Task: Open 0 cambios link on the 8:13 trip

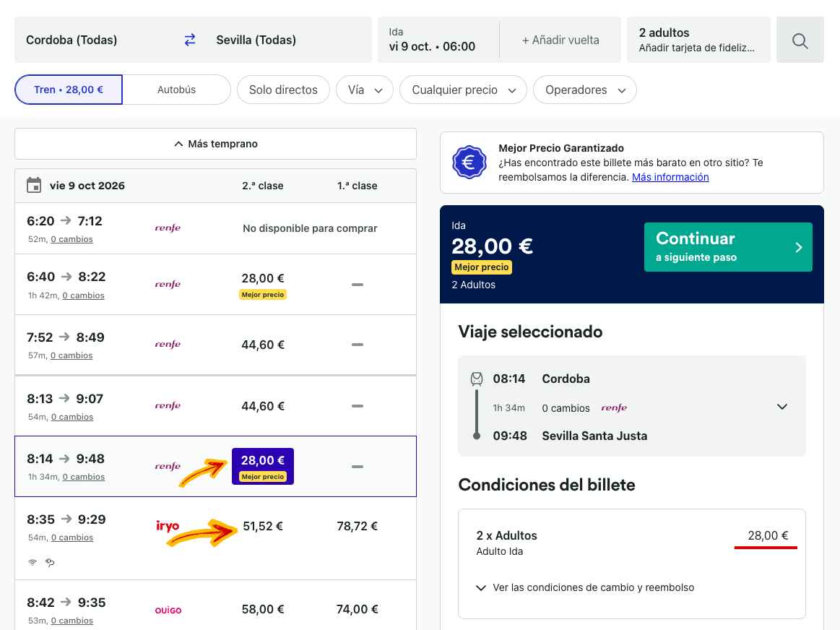Action: coord(72,417)
